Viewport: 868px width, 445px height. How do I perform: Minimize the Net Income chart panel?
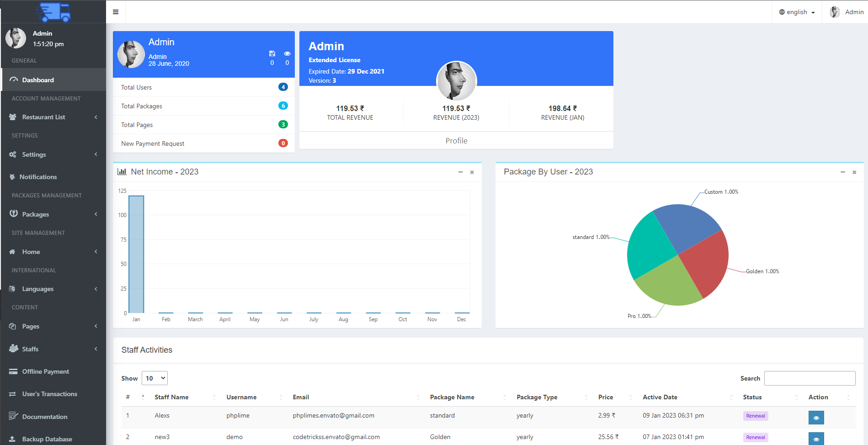460,172
